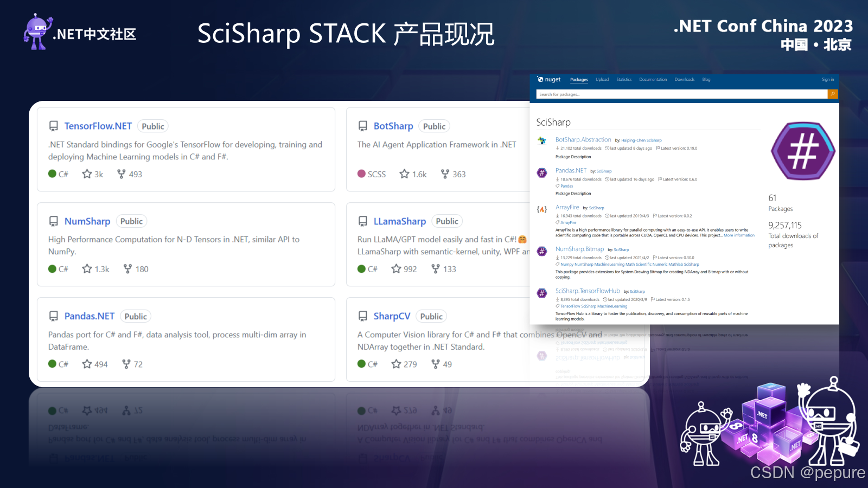This screenshot has height=488, width=868.
Task: Click the Public badge on Pandas.NET
Action: pyautogui.click(x=136, y=317)
